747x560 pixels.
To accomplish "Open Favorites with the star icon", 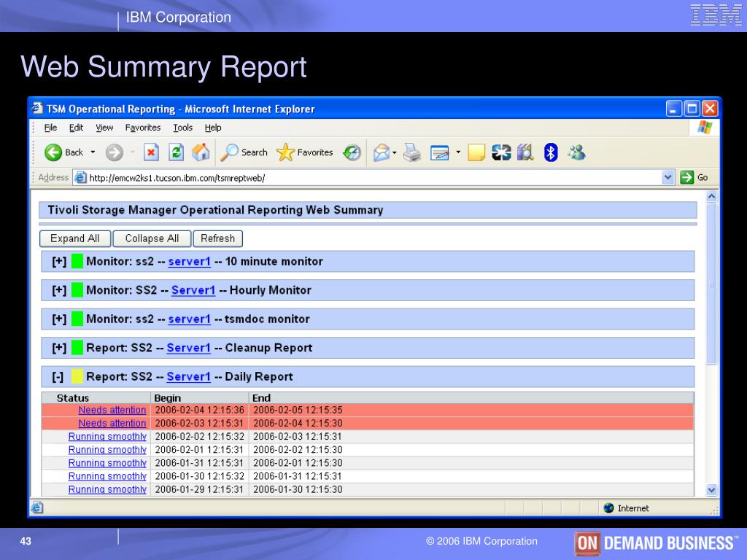I will click(x=285, y=152).
